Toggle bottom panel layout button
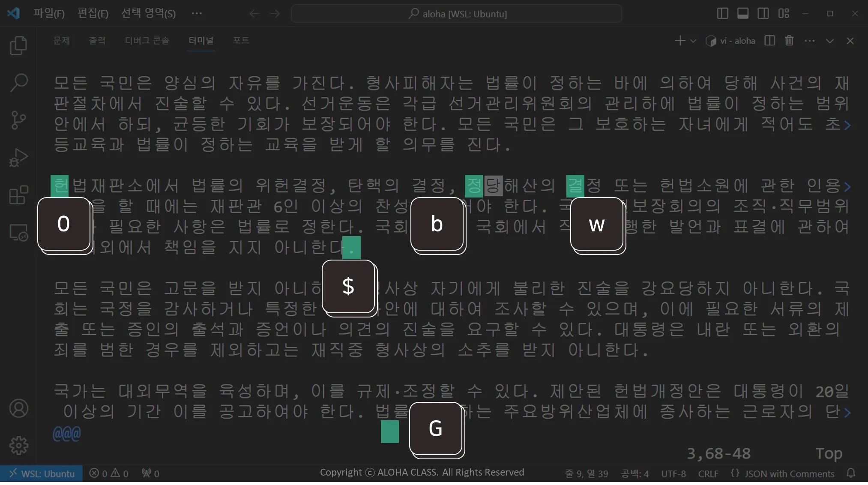 click(x=743, y=14)
